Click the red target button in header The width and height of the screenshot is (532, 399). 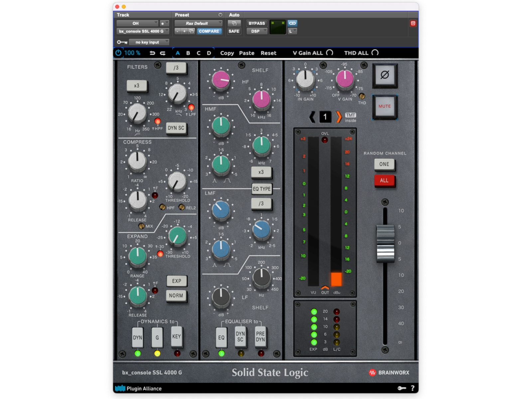[x=413, y=23]
